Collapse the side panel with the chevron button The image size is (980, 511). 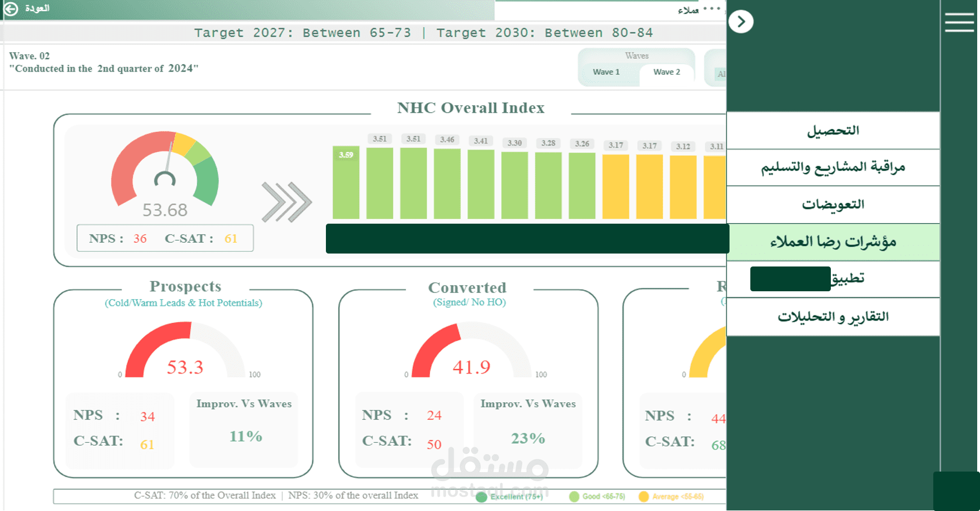click(741, 21)
